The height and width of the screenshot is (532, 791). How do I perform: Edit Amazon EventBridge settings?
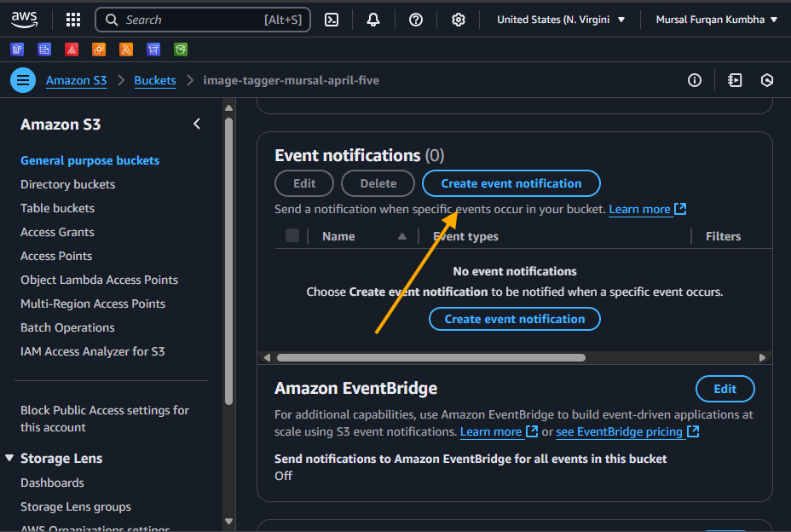(725, 389)
